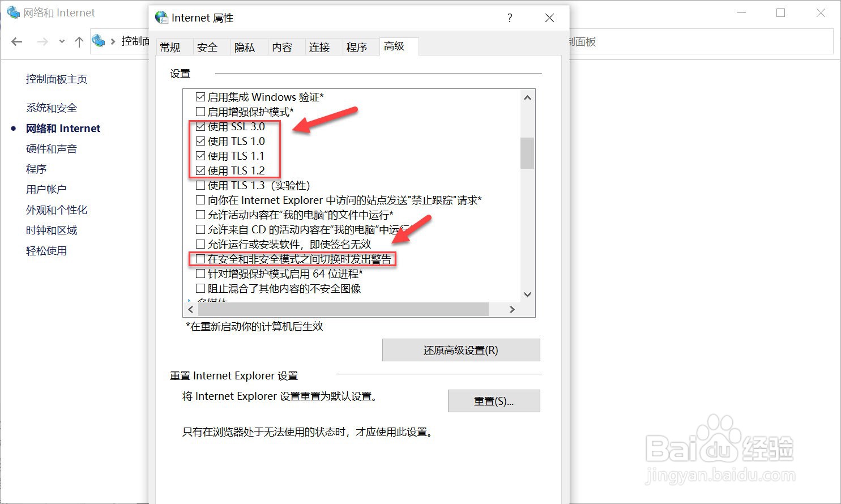
Task: Check the 禁止跟踪 request option
Action: [200, 200]
